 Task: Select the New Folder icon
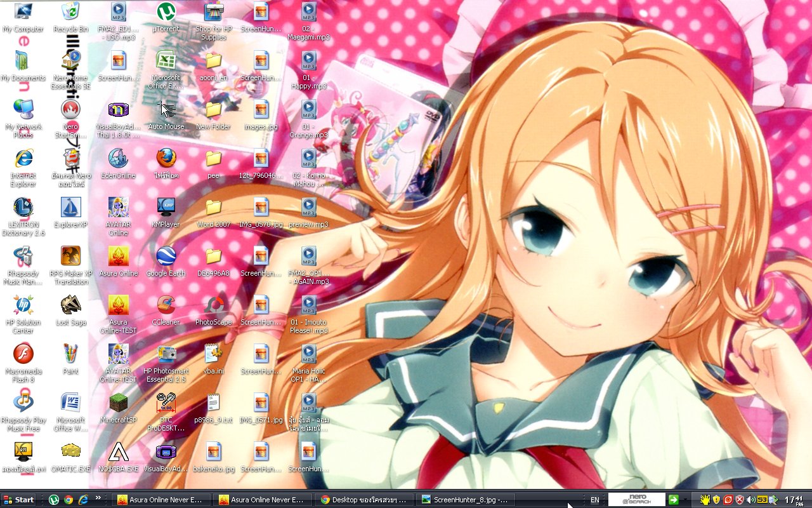tap(213, 115)
